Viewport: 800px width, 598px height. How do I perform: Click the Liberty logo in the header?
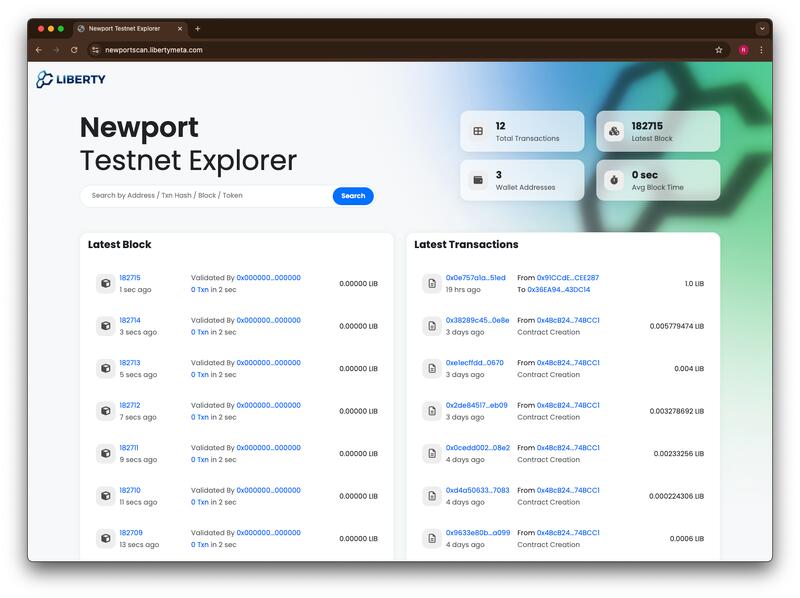pos(71,79)
